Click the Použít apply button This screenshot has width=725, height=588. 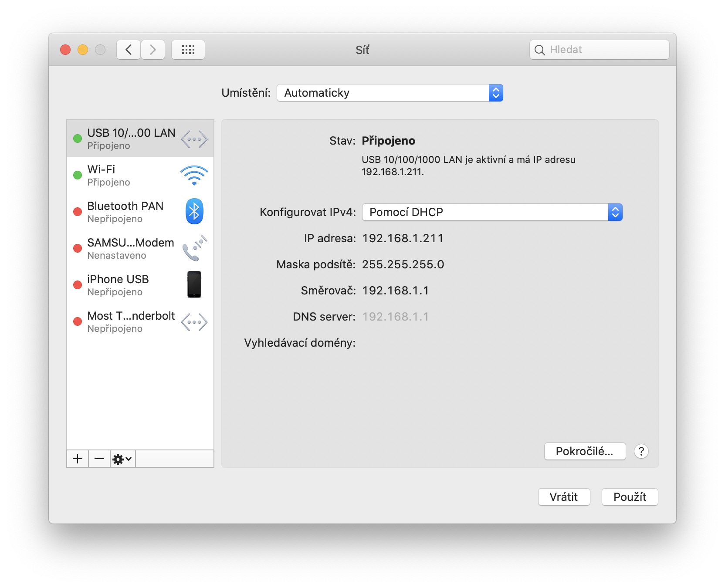coord(630,497)
